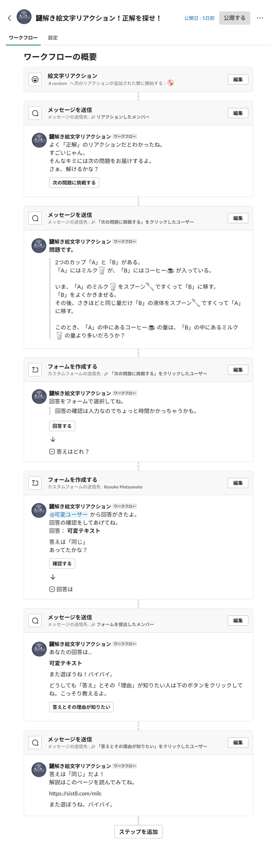Click the back arrow icon

[x=9, y=18]
